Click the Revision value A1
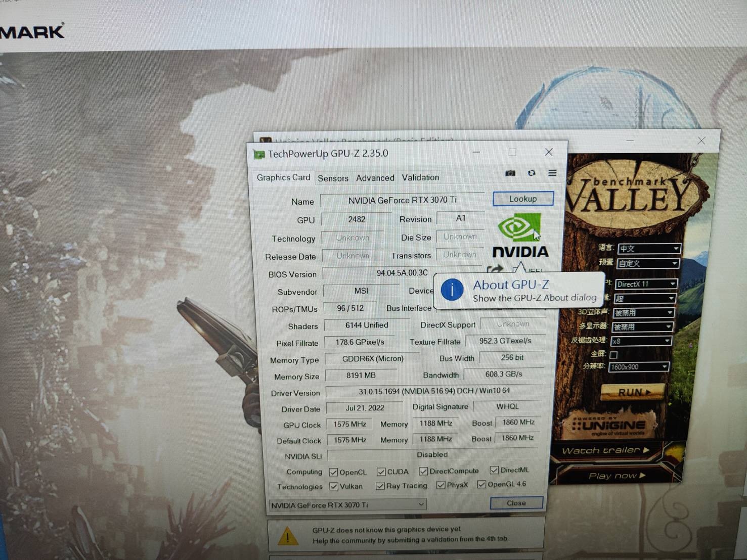The height and width of the screenshot is (560, 747). coord(460,218)
